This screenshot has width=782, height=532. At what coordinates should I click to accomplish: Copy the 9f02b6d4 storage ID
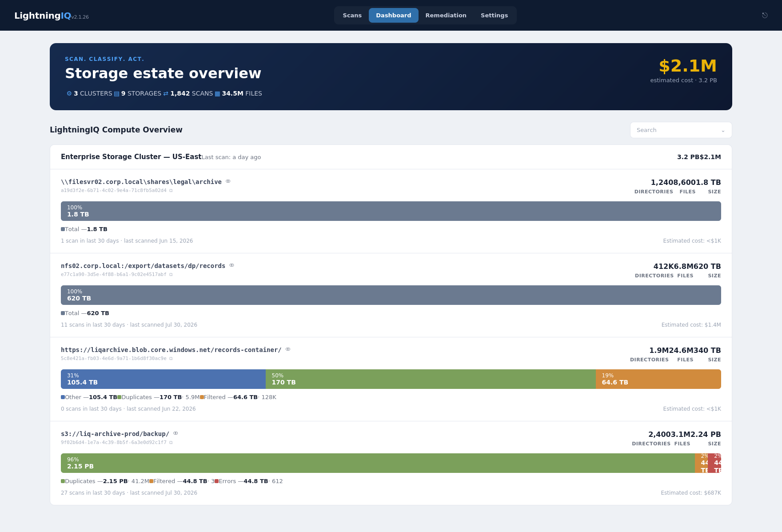pos(171,443)
